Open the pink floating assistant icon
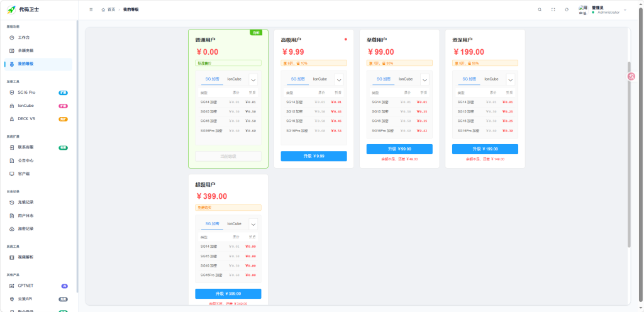This screenshot has height=312, width=644. pyautogui.click(x=631, y=76)
